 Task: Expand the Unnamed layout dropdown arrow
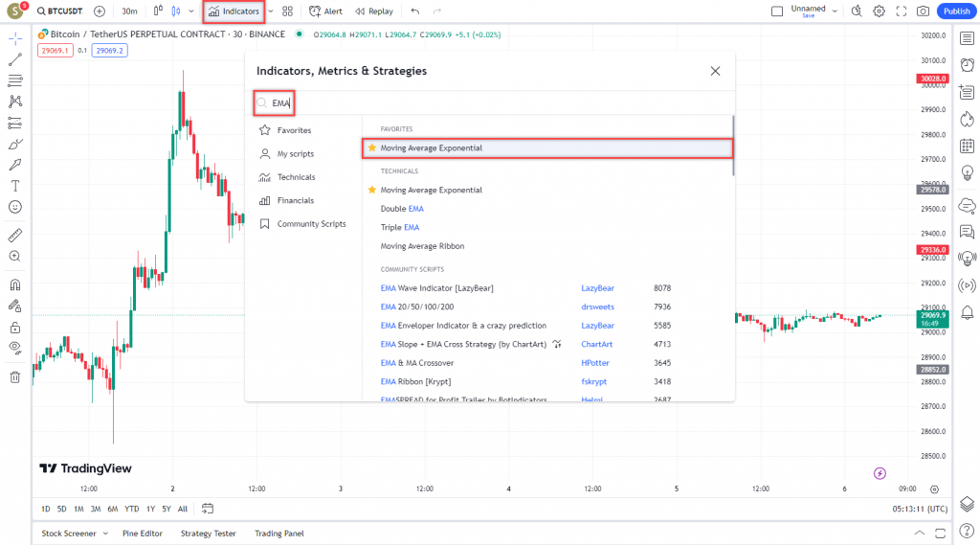click(835, 11)
